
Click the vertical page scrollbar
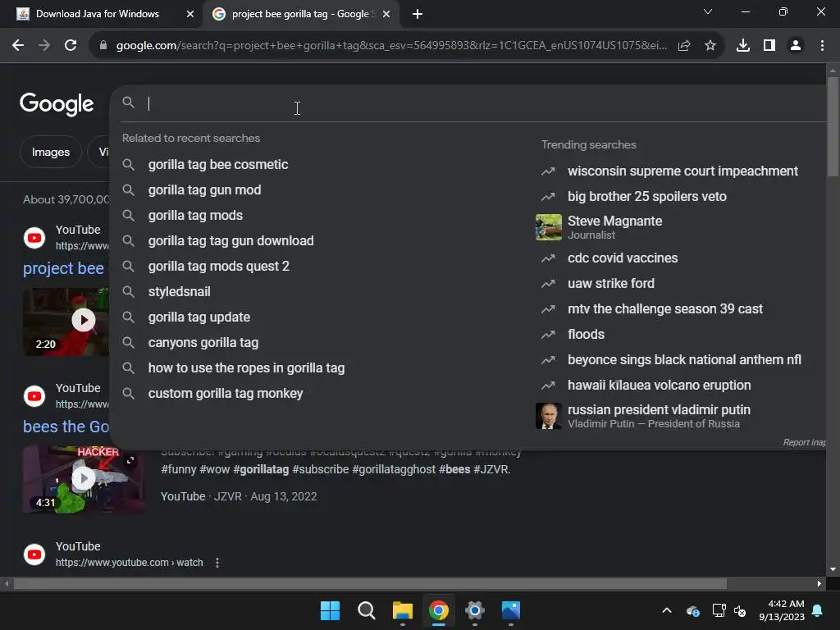pos(833,127)
